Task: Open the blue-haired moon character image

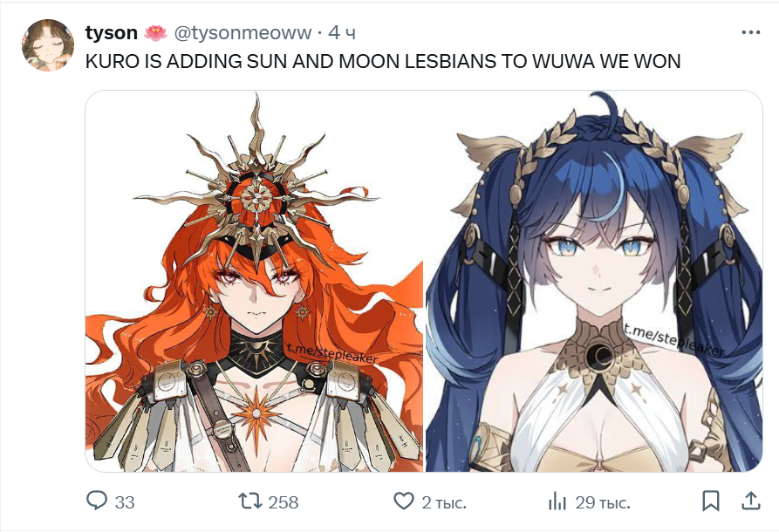Action: (594, 281)
